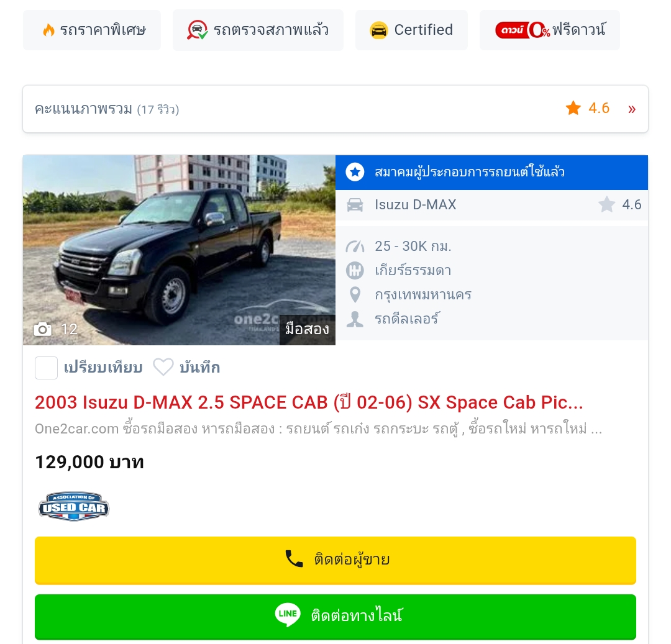Click the yellow Certified car icon

pos(379,30)
